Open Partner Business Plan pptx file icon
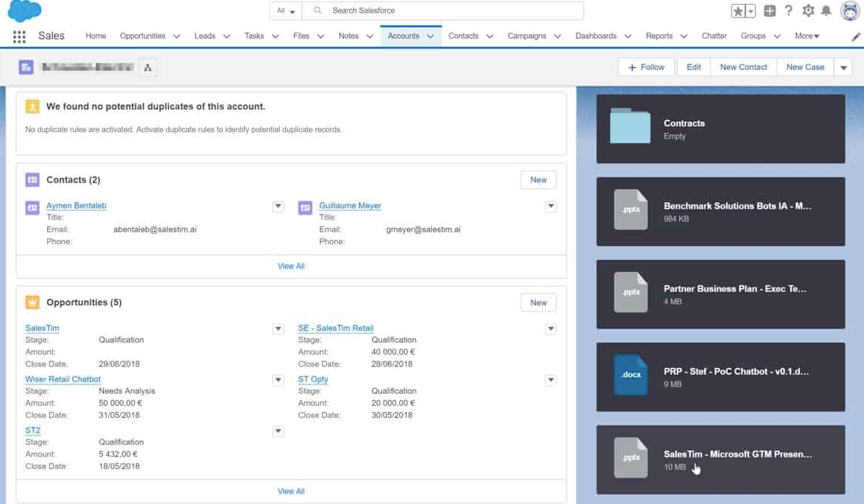This screenshot has height=504, width=864. (x=631, y=292)
